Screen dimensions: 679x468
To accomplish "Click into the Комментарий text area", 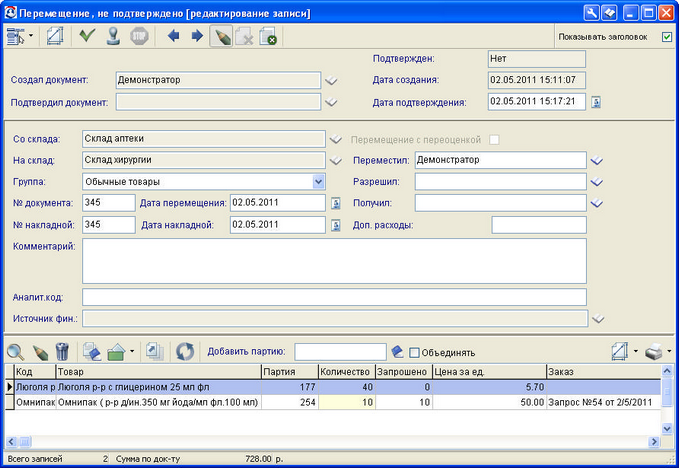I will (334, 261).
